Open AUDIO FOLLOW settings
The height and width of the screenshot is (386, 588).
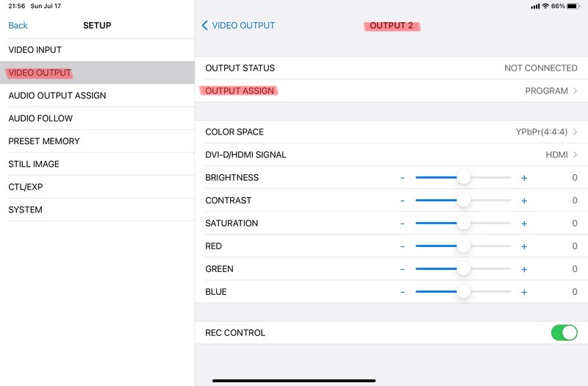pos(97,118)
